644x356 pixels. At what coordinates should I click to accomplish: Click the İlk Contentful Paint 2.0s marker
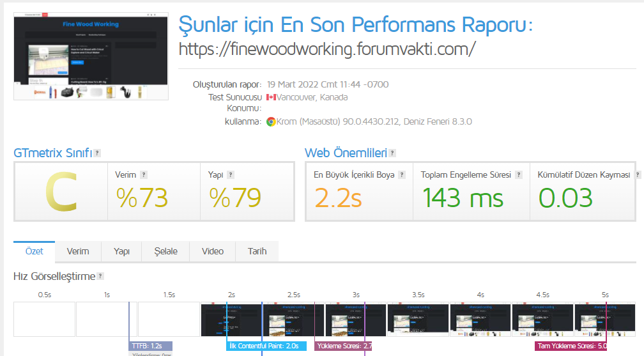(266, 346)
